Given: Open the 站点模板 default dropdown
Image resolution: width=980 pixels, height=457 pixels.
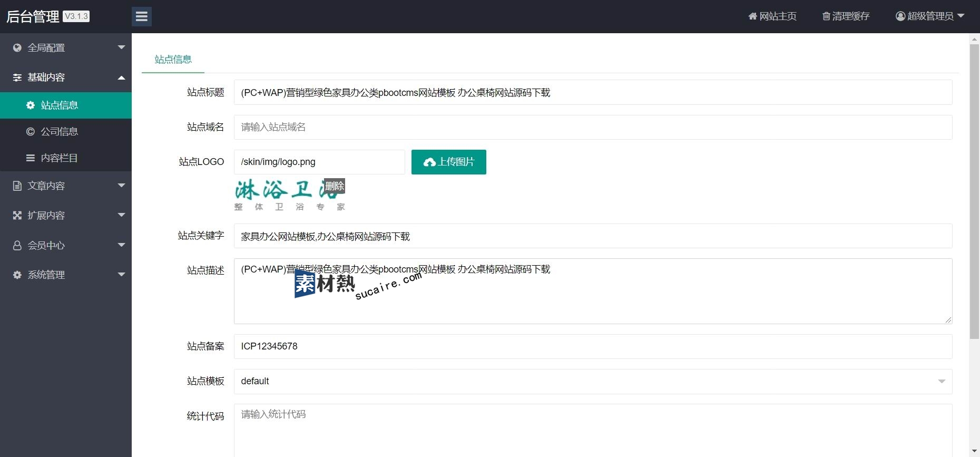Looking at the screenshot, I should pos(593,381).
